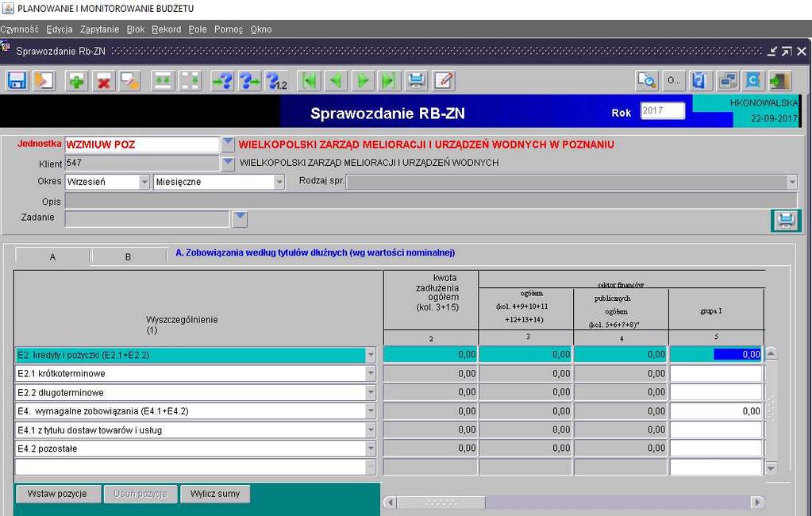The height and width of the screenshot is (516, 812).
Task: Delete record using red X icon
Action: pos(104,81)
